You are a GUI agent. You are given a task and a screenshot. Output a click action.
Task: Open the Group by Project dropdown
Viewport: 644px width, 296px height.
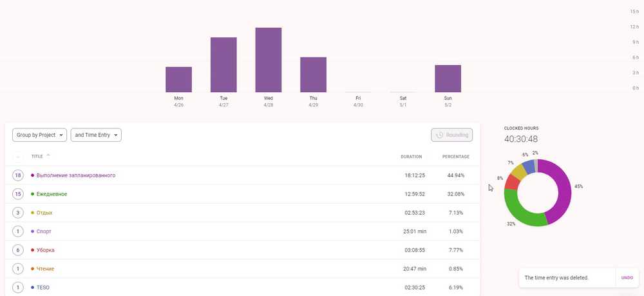point(39,135)
